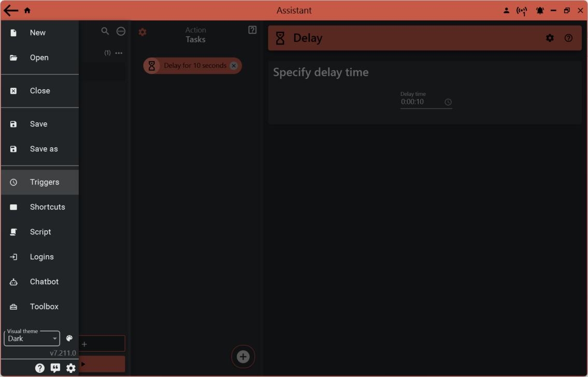Go to home via house icon
Screen dimensions: 588x377
(x=27, y=10)
